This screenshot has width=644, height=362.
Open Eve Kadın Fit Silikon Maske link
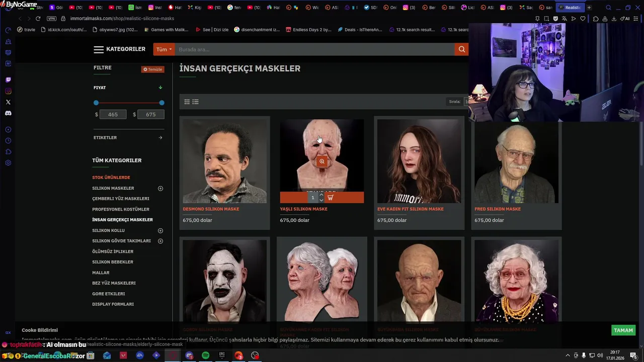point(411,209)
